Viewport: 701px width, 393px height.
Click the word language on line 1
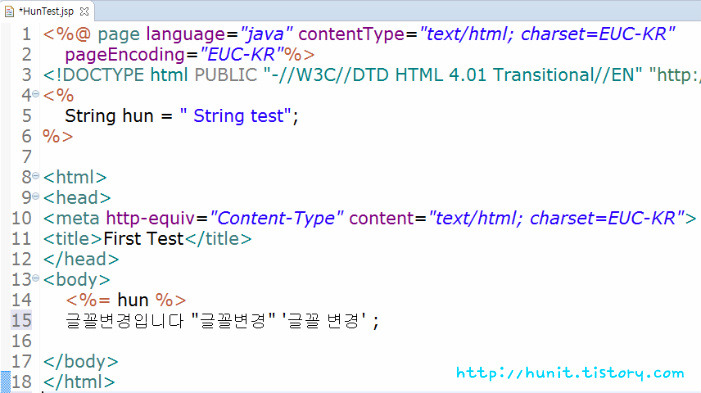pos(186,34)
